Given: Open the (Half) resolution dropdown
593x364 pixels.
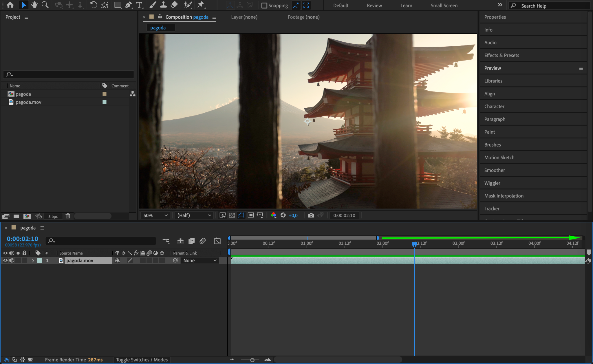Looking at the screenshot, I should (194, 215).
